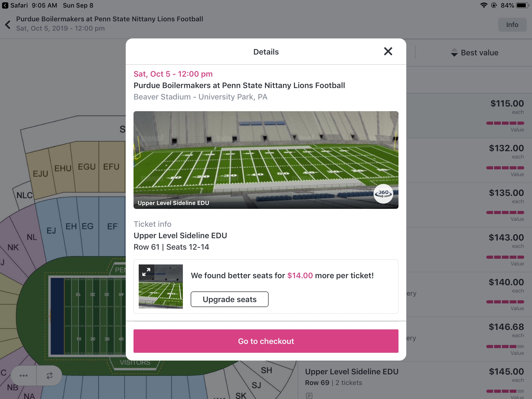Tap section NLC on the seat map

coord(24,195)
